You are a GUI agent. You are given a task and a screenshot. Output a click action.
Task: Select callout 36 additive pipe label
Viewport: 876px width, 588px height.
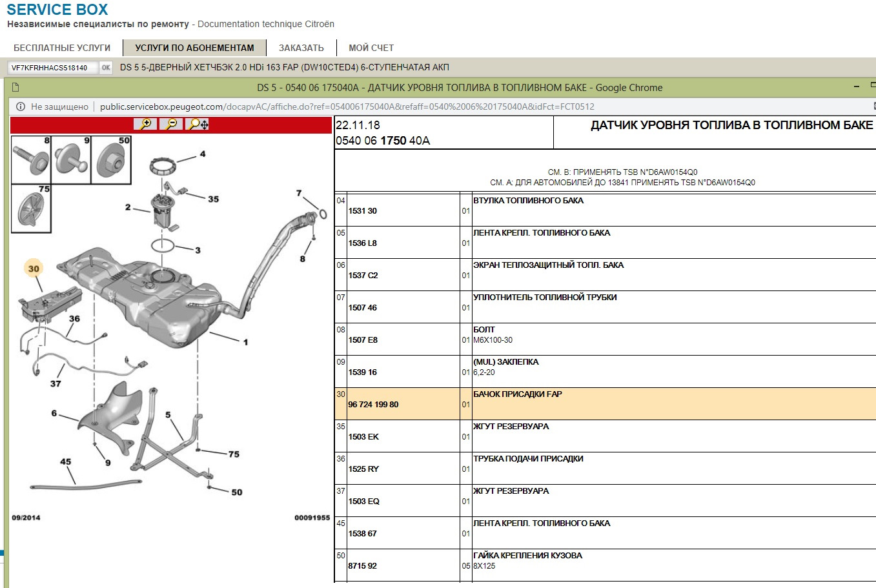click(74, 318)
